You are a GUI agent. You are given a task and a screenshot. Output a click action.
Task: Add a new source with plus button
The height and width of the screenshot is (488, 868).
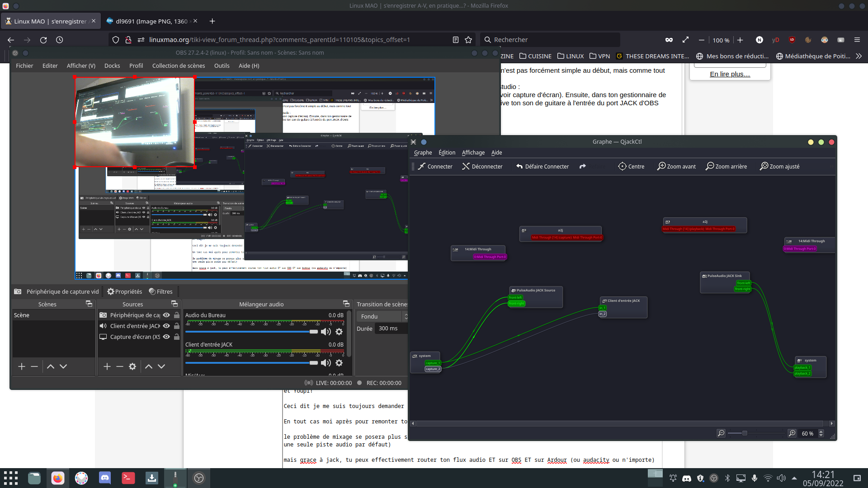[107, 366]
